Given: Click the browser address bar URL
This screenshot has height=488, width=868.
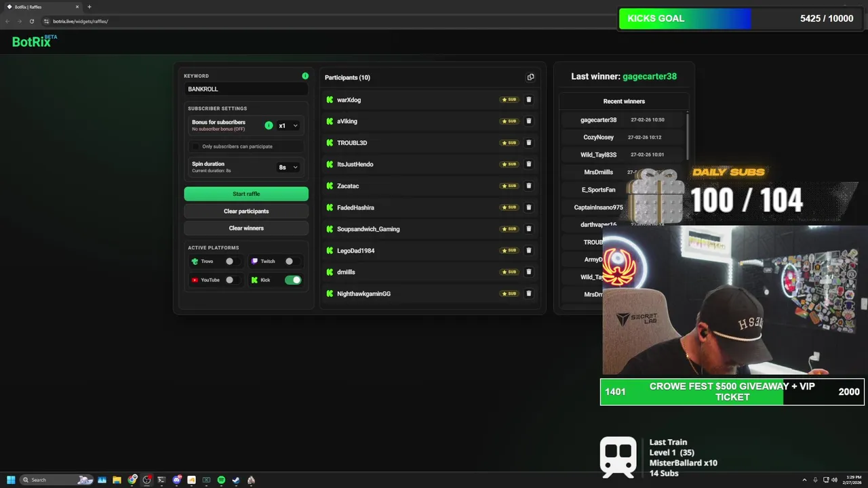Looking at the screenshot, I should [81, 21].
